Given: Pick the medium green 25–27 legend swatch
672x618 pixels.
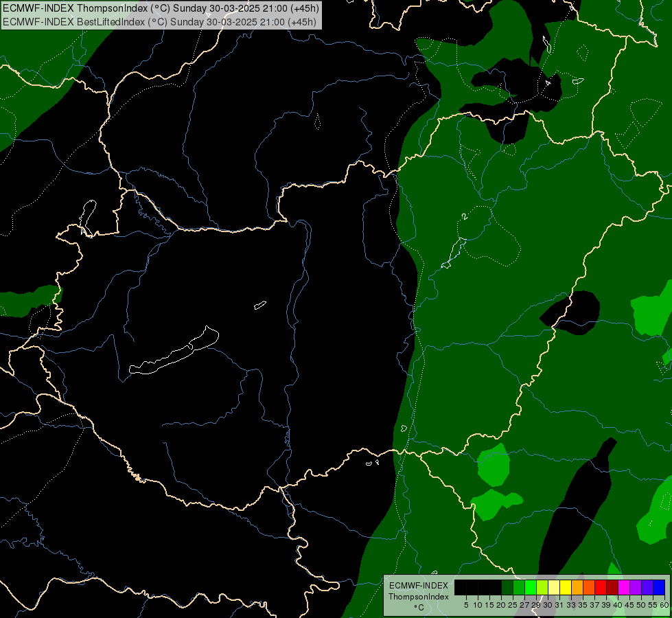Looking at the screenshot, I should point(518,587).
